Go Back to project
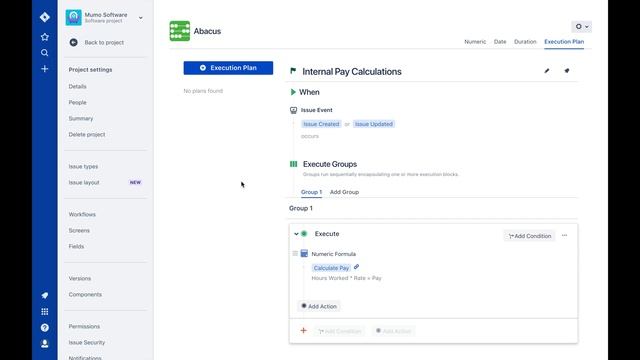Image resolution: width=640 pixels, height=360 pixels. [104, 42]
